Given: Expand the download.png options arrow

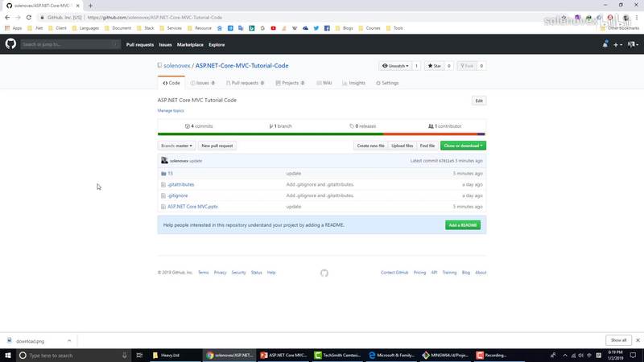Looking at the screenshot, I should tap(69, 340).
